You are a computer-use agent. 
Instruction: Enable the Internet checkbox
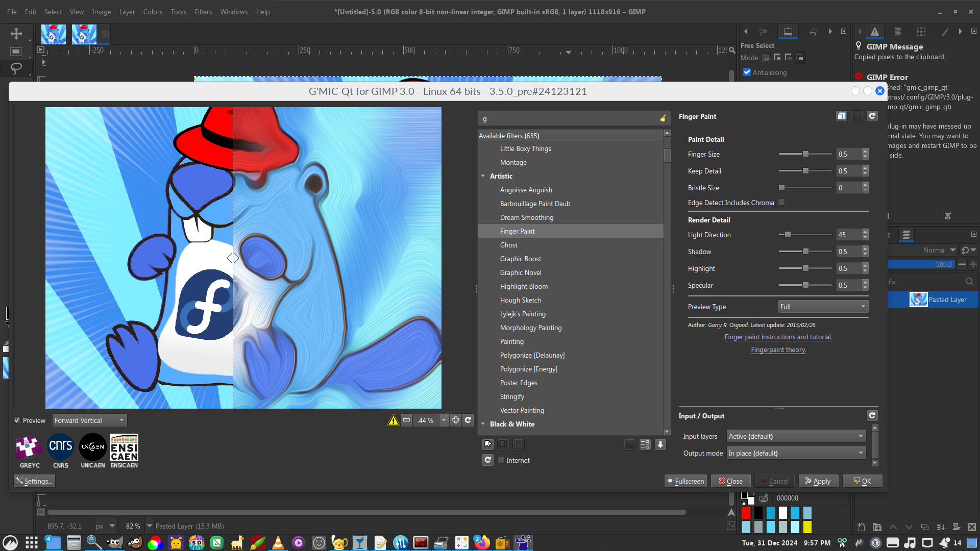tap(501, 460)
